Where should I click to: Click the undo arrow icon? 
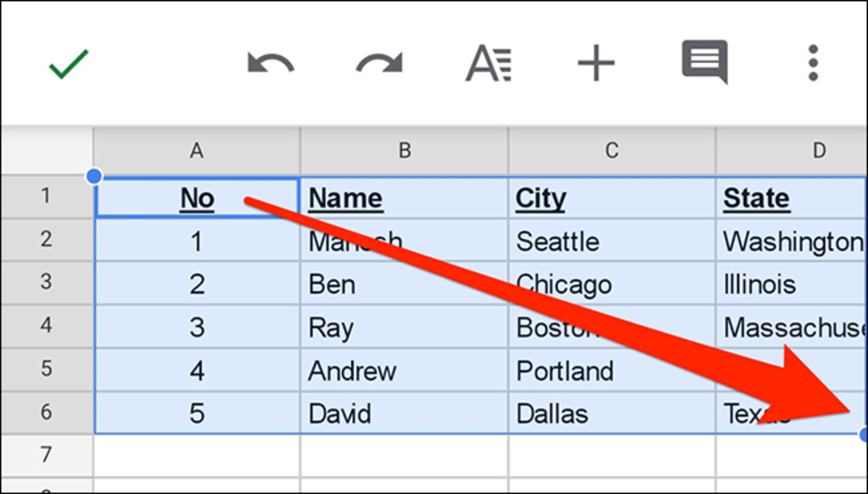pyautogui.click(x=270, y=63)
